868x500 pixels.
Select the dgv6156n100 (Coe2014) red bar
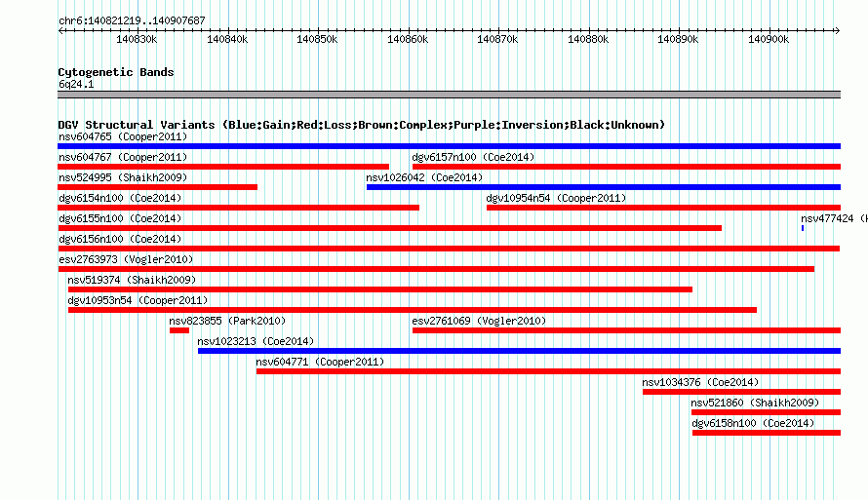pyautogui.click(x=449, y=249)
